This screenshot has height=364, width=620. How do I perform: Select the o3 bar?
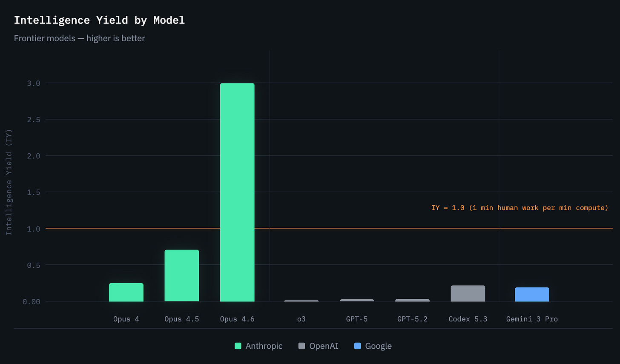[x=301, y=301]
